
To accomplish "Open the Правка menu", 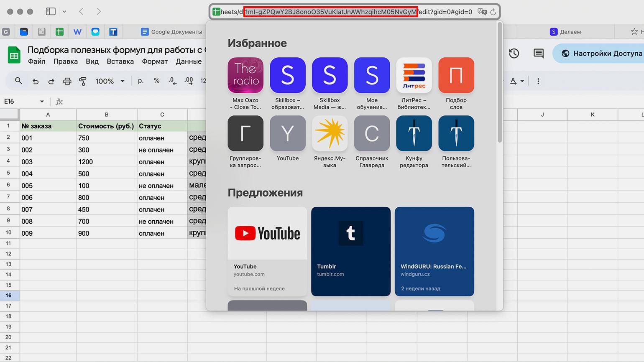I will (66, 61).
